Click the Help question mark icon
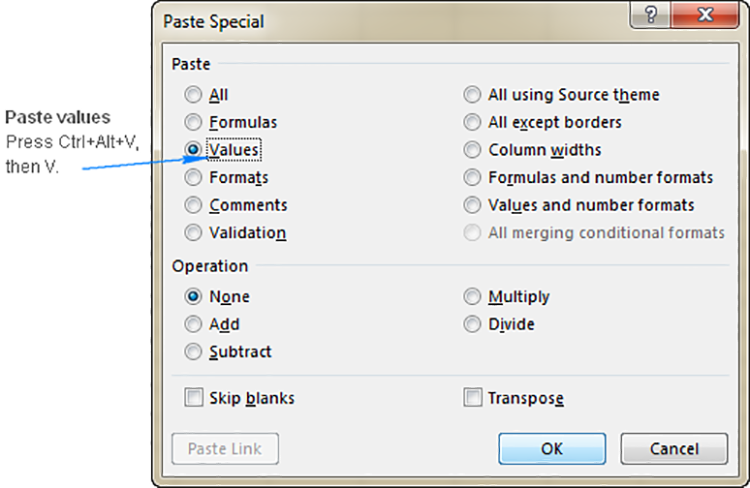The image size is (750, 488). point(651,14)
